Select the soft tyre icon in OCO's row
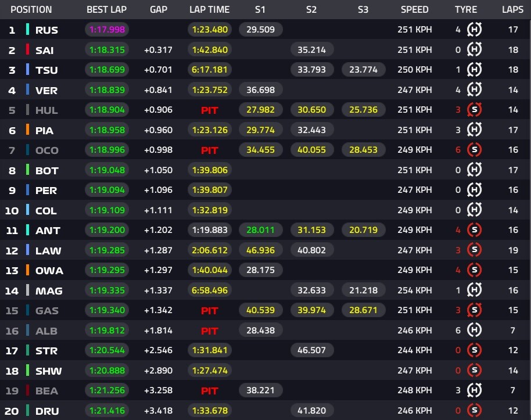531x420 pixels. [x=474, y=150]
